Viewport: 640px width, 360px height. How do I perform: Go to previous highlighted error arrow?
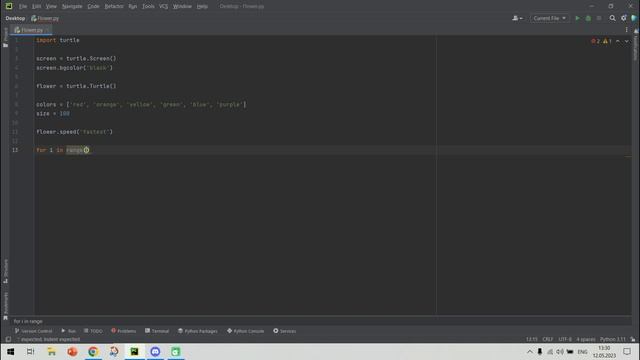pos(618,41)
